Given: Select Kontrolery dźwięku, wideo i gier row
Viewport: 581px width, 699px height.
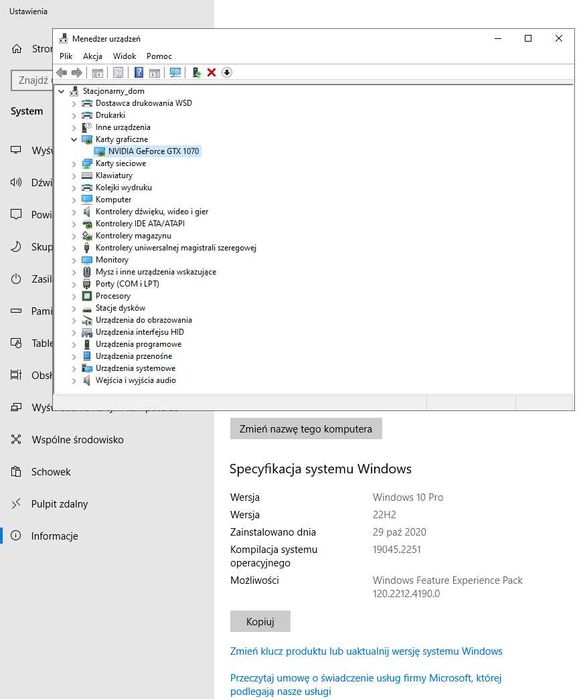Looking at the screenshot, I should 152,212.
